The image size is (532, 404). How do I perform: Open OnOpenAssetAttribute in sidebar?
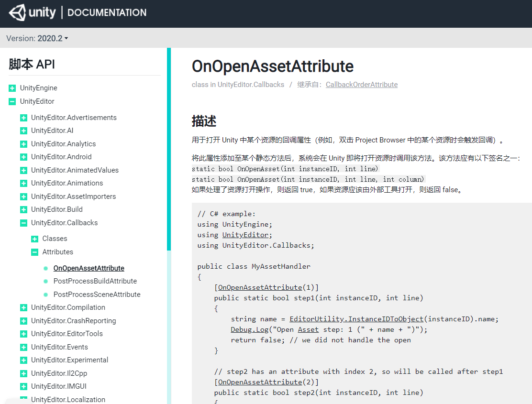click(89, 268)
